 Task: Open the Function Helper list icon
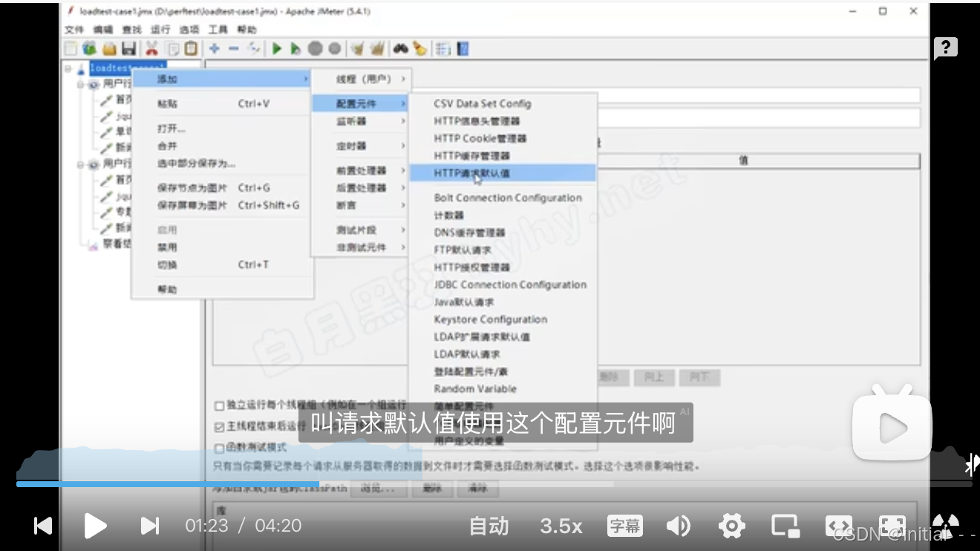pyautogui.click(x=443, y=49)
